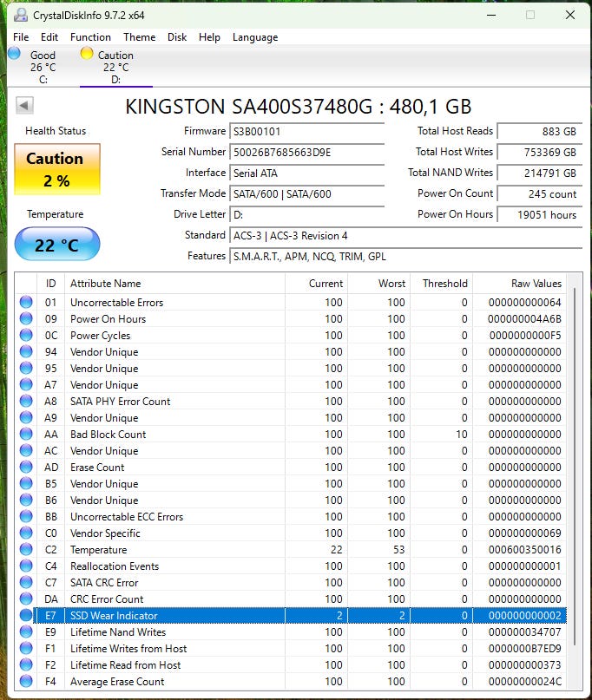Click the Total NAND Writes value 214791 GB
The image size is (592, 700).
coord(540,173)
